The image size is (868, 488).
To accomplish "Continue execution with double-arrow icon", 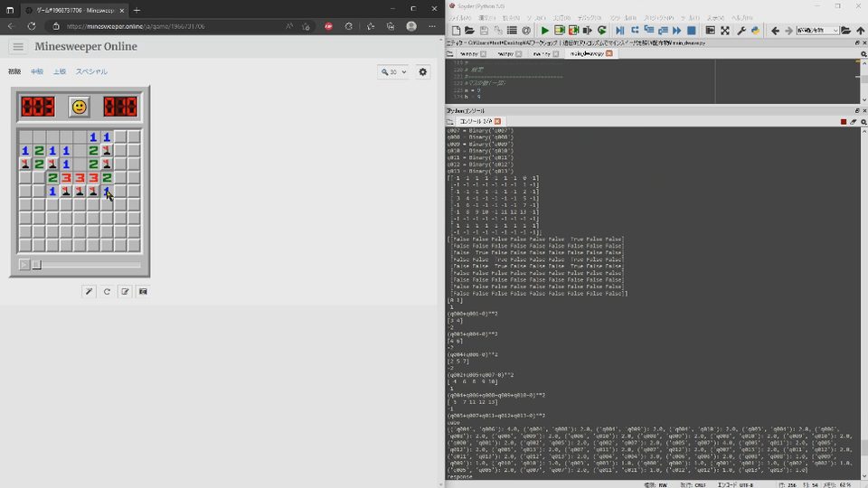I will (x=676, y=31).
